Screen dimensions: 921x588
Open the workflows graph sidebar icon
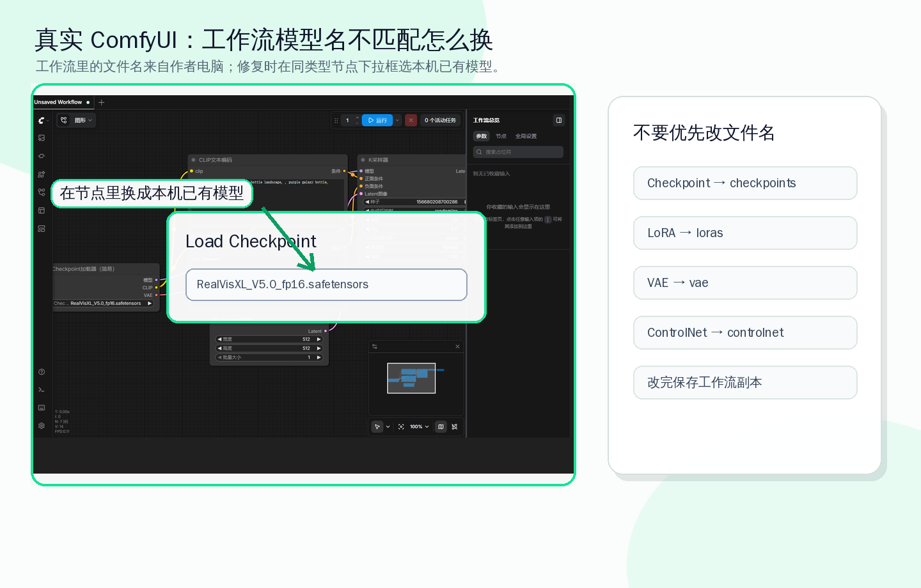[x=42, y=192]
